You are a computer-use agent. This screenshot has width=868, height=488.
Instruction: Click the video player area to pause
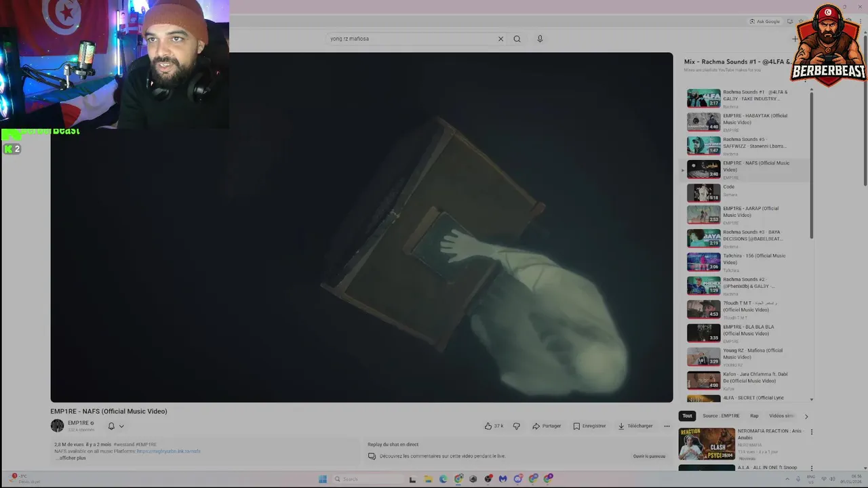click(361, 227)
